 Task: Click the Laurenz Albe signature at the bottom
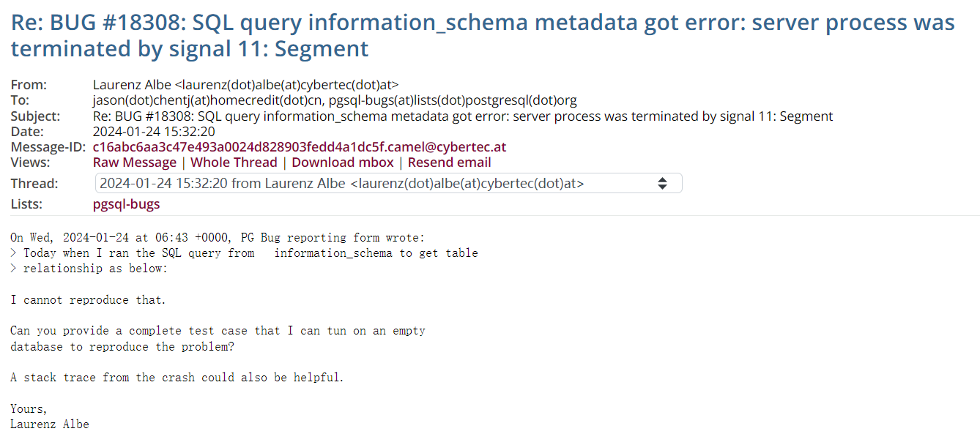click(49, 425)
